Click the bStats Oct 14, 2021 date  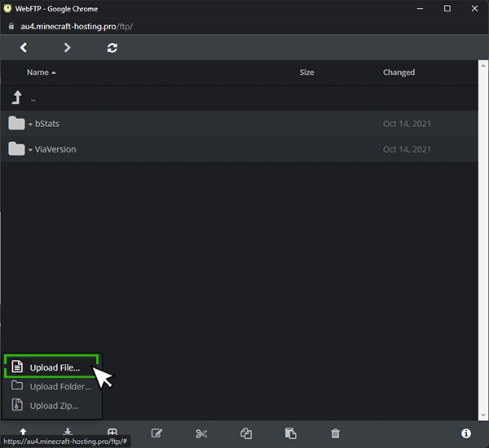tap(407, 124)
